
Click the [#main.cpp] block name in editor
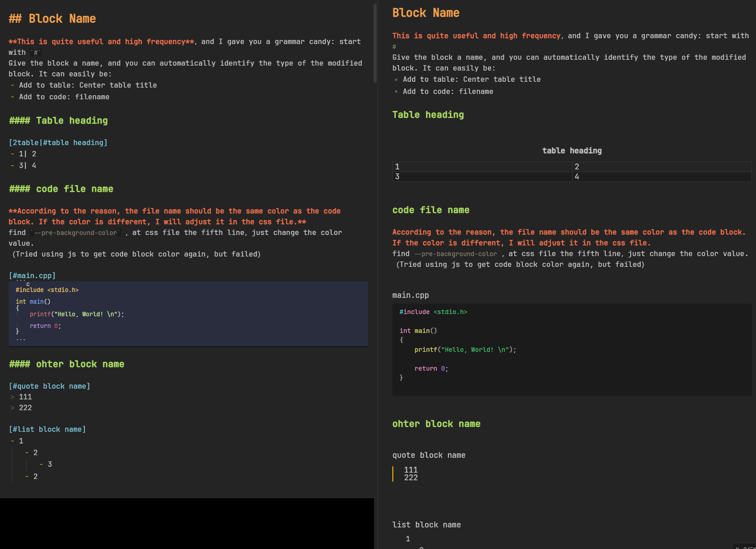point(32,275)
